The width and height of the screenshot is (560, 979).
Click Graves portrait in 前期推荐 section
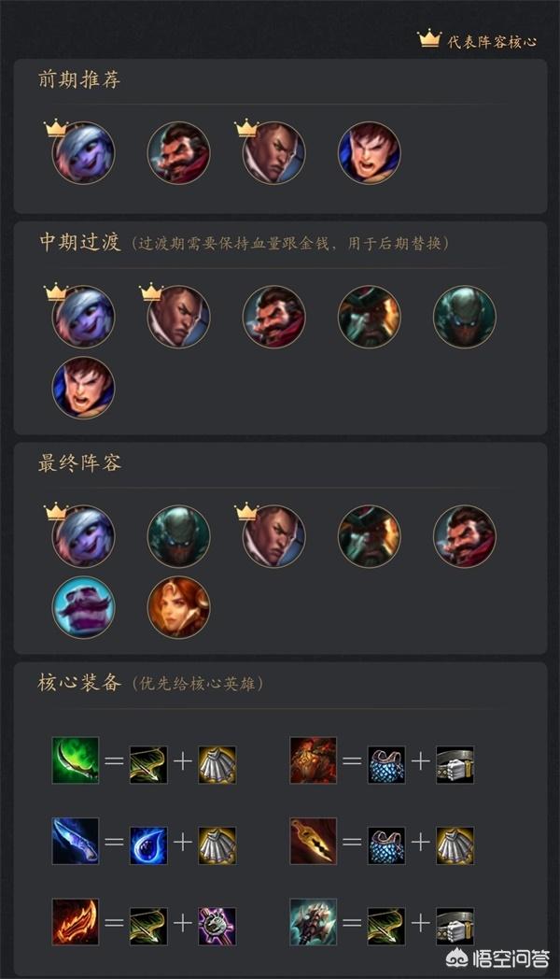(178, 152)
